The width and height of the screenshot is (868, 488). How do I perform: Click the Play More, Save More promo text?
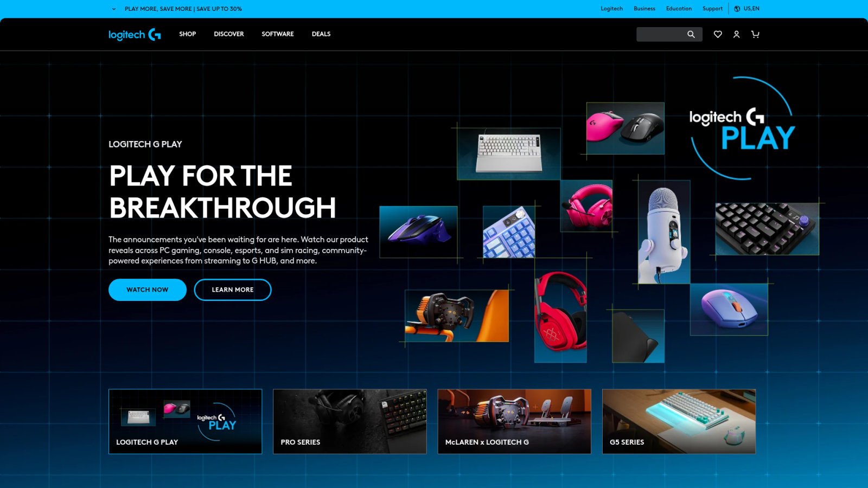pos(183,9)
